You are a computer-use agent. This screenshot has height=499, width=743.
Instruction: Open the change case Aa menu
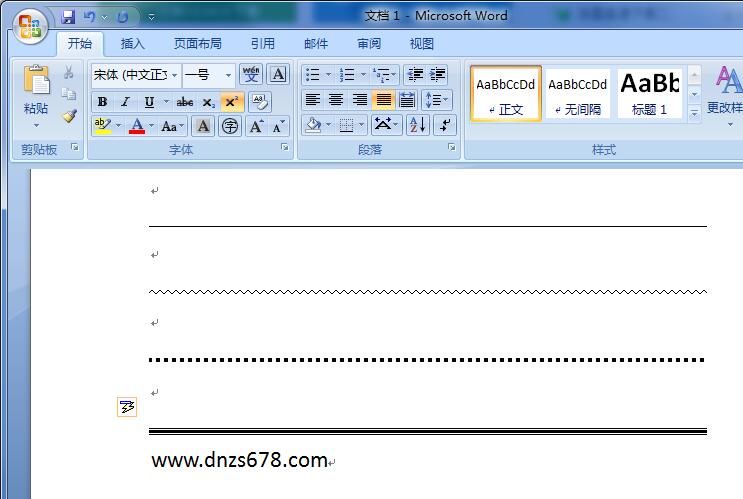(172, 127)
